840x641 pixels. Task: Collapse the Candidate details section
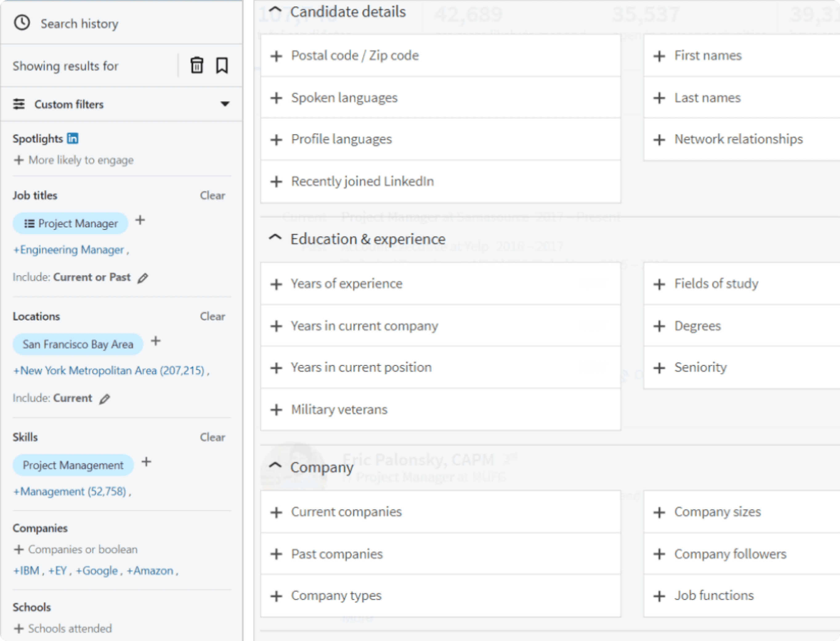point(275,10)
